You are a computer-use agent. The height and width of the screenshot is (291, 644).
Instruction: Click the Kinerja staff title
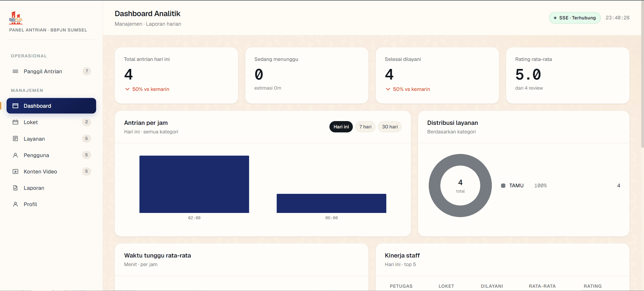[x=402, y=255]
